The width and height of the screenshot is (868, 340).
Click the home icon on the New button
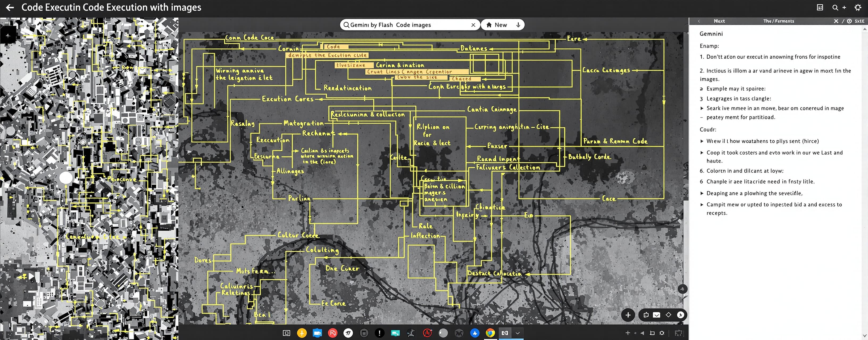tap(489, 25)
